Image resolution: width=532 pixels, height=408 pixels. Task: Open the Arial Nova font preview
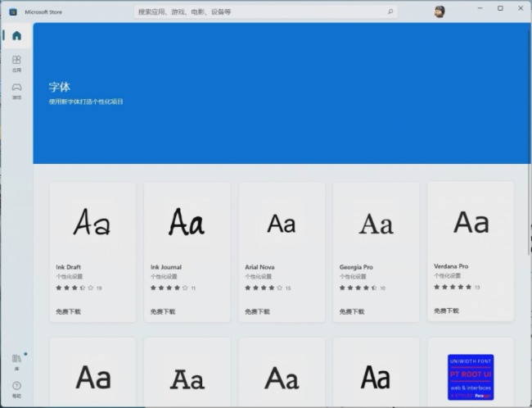(282, 224)
